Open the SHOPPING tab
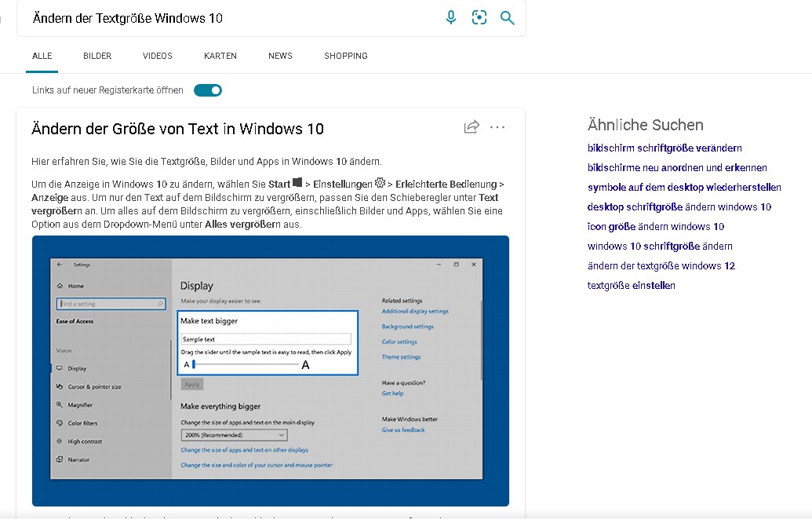Image resolution: width=812 pixels, height=519 pixels. click(x=346, y=56)
